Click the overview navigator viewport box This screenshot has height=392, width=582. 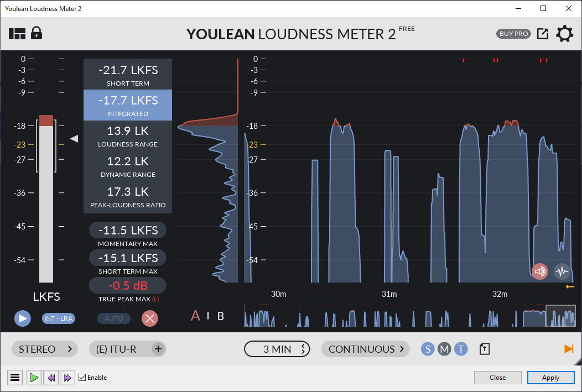click(x=560, y=316)
